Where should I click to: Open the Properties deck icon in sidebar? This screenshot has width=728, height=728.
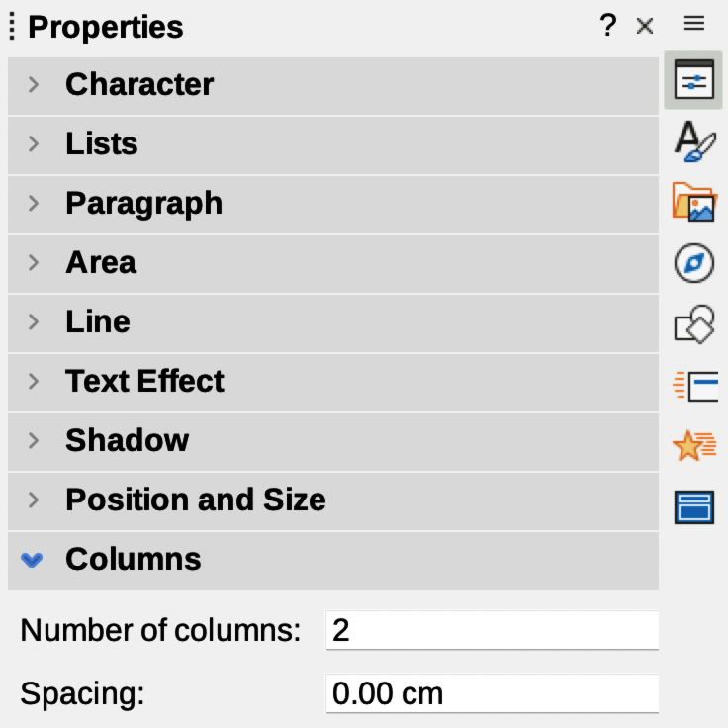point(693,80)
